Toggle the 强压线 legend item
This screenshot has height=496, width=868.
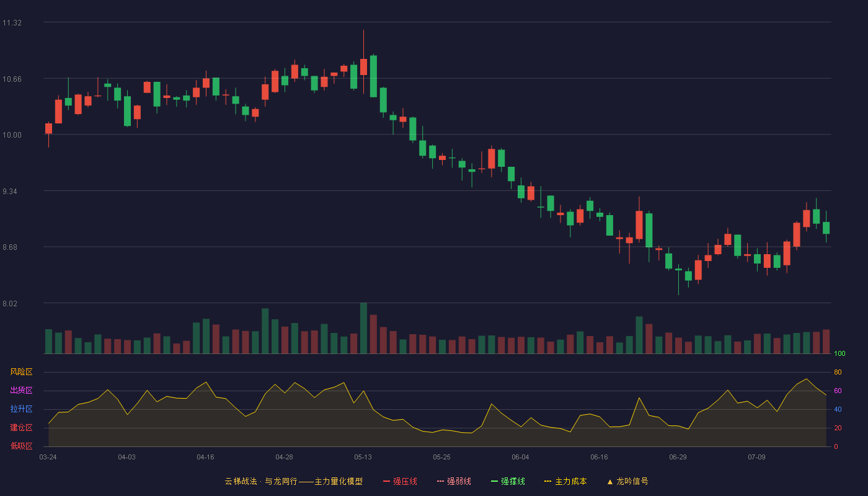point(400,481)
